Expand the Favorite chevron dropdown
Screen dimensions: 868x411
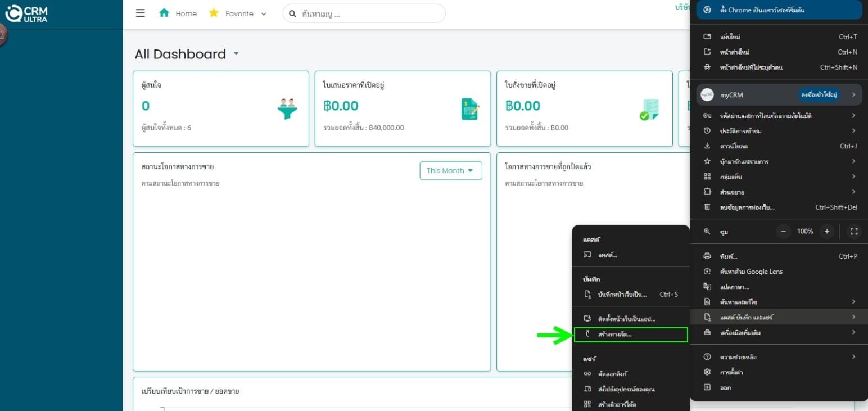pyautogui.click(x=264, y=14)
